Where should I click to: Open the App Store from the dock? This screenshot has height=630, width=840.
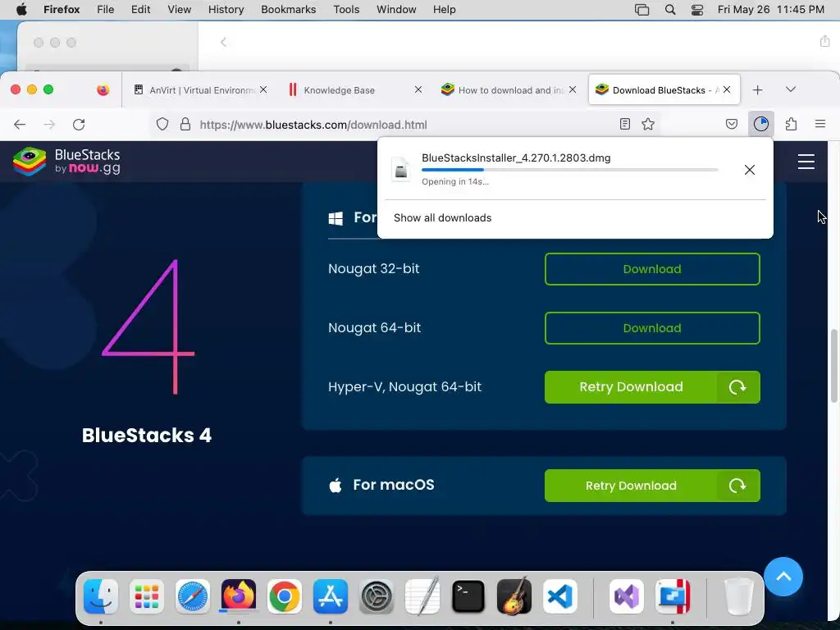pos(331,596)
